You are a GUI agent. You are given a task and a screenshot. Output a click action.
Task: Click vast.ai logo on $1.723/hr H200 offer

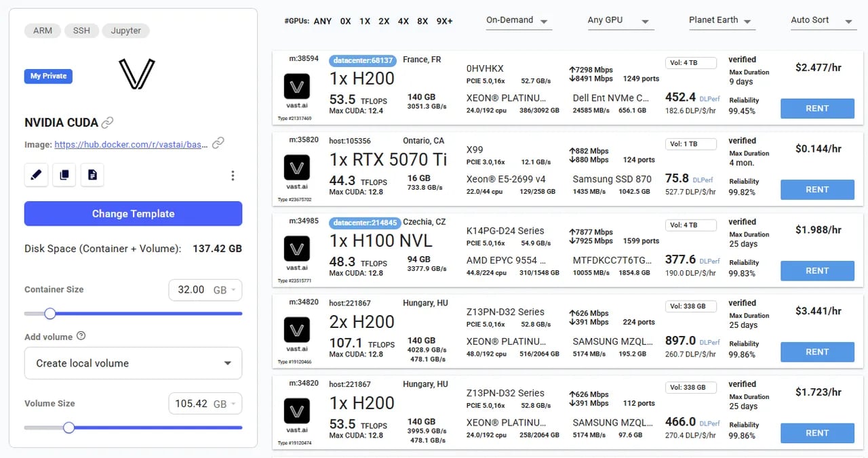coord(297,411)
